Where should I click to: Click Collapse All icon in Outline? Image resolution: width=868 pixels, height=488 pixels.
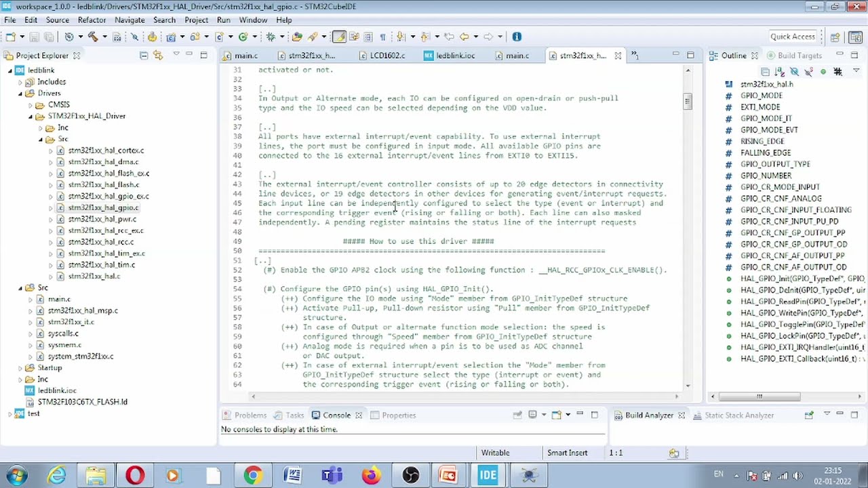[765, 72]
